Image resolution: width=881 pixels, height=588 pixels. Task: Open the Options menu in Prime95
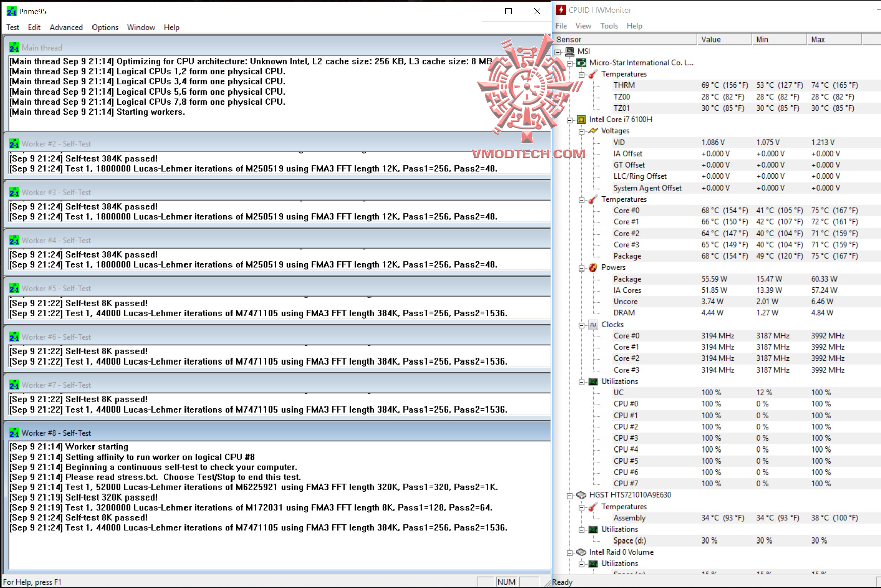105,27
